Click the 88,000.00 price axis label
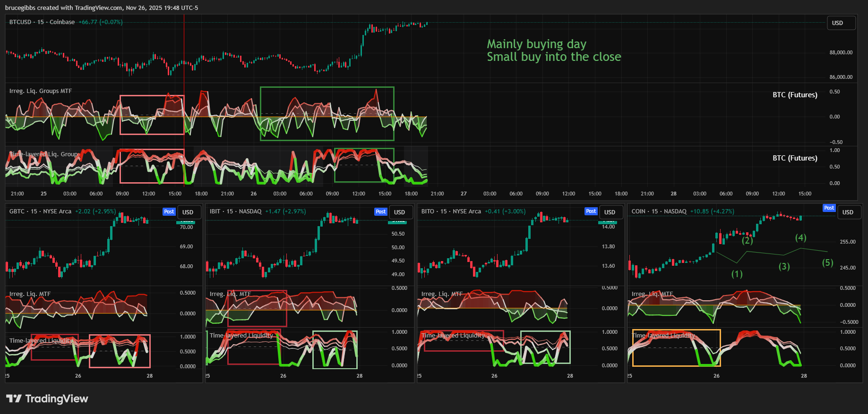This screenshot has height=414, width=868. 841,53
